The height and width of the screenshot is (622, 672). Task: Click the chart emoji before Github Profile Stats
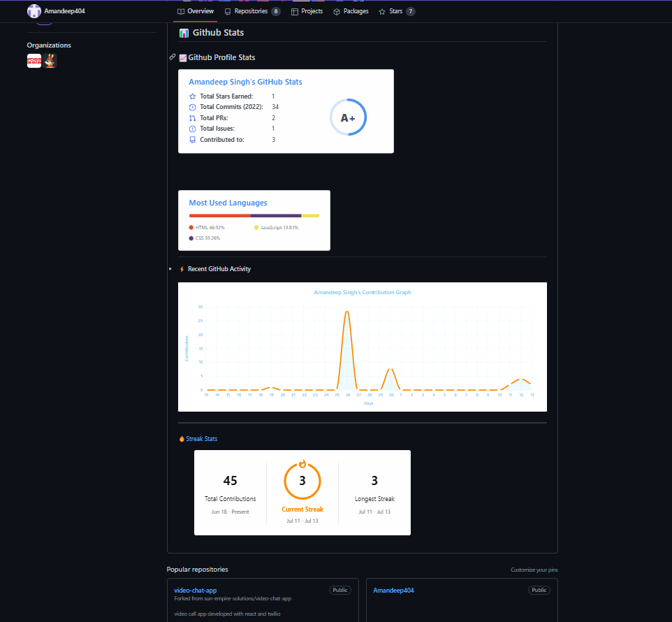click(183, 58)
